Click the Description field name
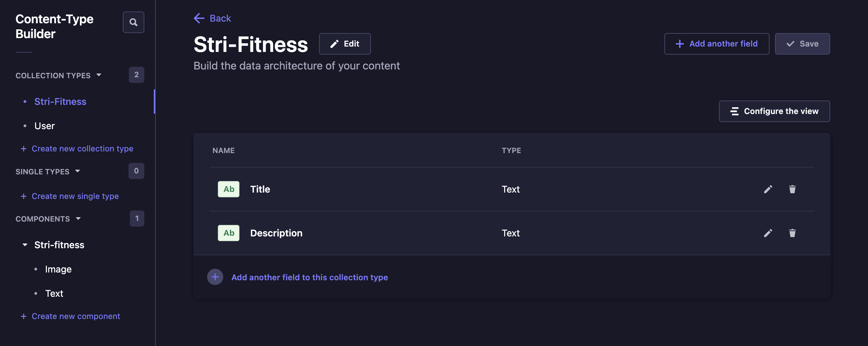The width and height of the screenshot is (868, 346). tap(276, 233)
